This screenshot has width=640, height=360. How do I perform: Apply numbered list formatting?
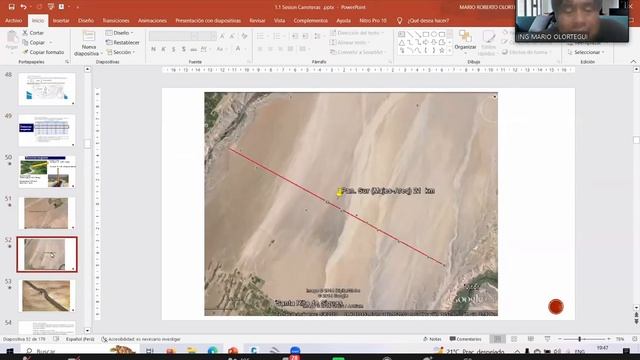pos(278,36)
